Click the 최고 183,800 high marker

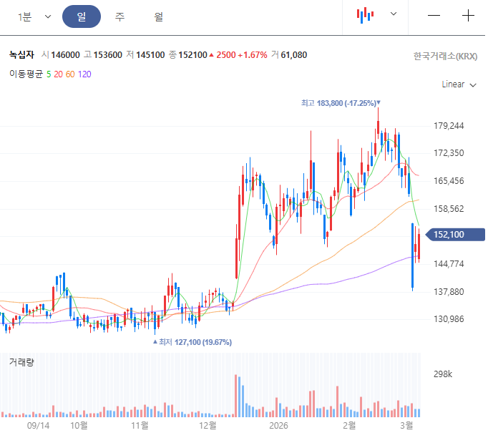[x=341, y=103]
